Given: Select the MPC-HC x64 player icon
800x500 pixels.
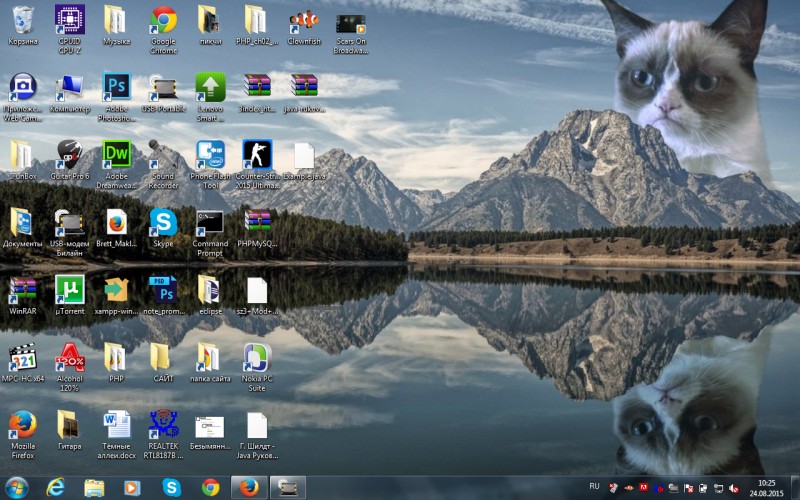Looking at the screenshot, I should (x=22, y=357).
